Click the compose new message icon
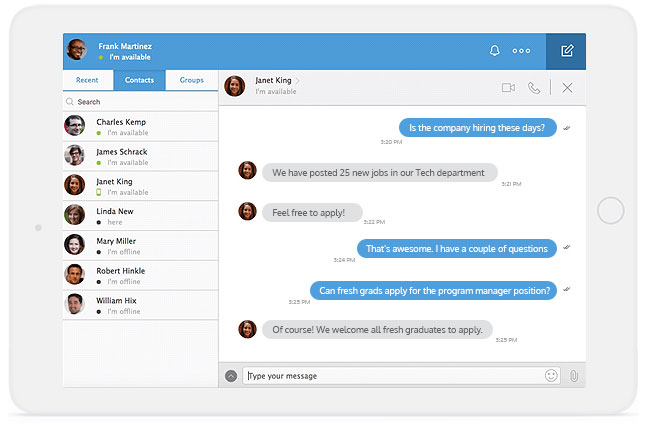 (566, 51)
